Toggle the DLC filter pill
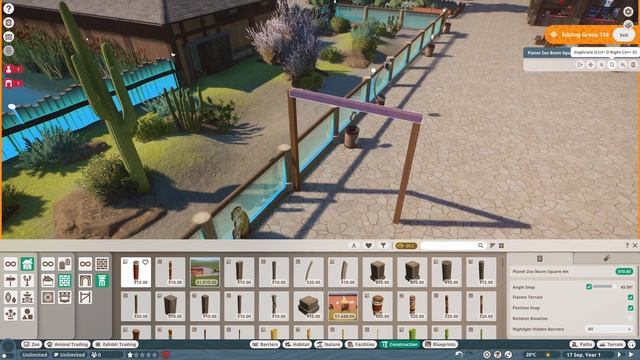Viewport: 640px width, 360px height. coord(406,245)
